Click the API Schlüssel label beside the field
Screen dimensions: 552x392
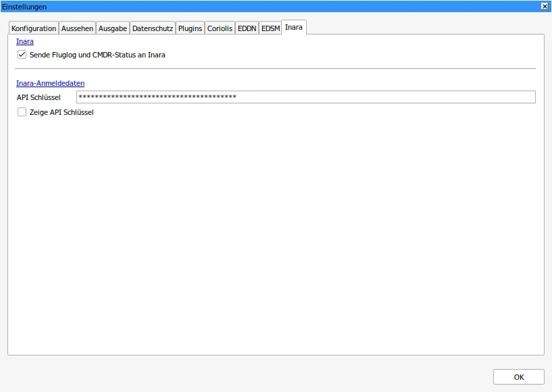[39, 98]
